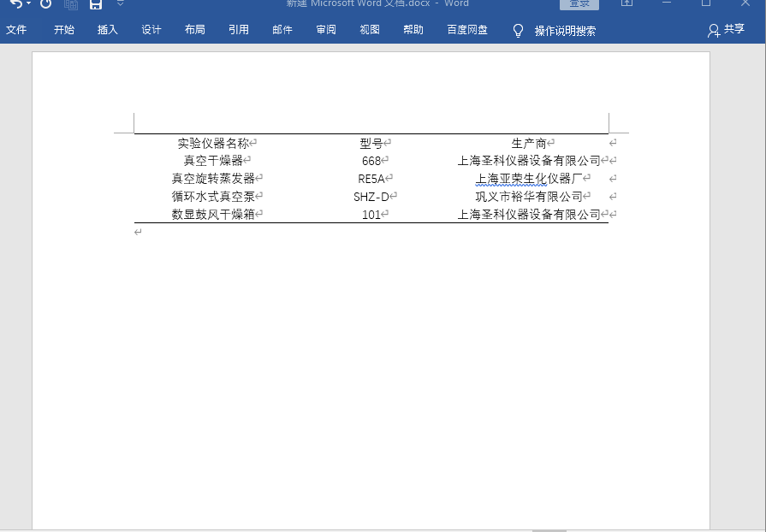Click 上海圣科仪器设备有限公司 in the 668 row
The height and width of the screenshot is (532, 766).
point(529,161)
